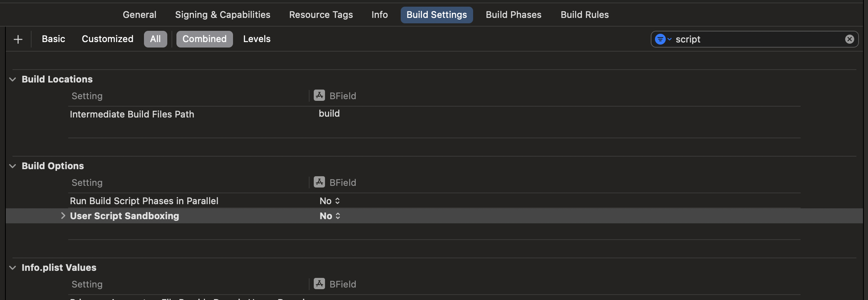868x300 pixels.
Task: Switch to the Build Phases tab
Action: pos(513,15)
